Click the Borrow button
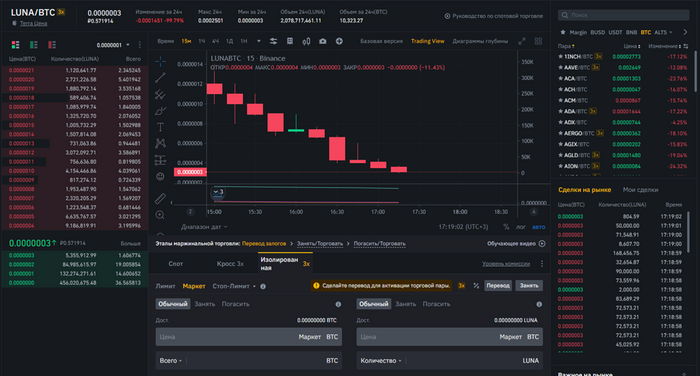Viewport: 700px width, 376px height. (529, 286)
